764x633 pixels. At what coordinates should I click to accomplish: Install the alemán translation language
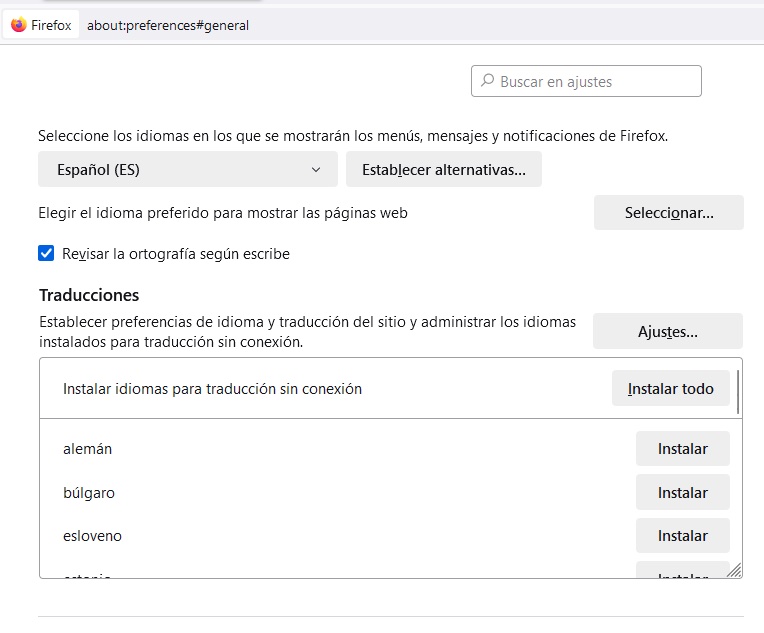coord(683,448)
